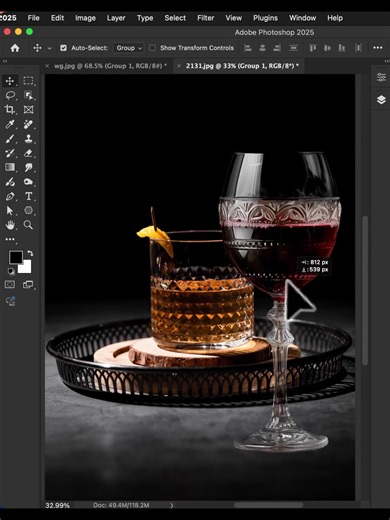Open the Type menu
The width and height of the screenshot is (390, 520).
point(145,18)
